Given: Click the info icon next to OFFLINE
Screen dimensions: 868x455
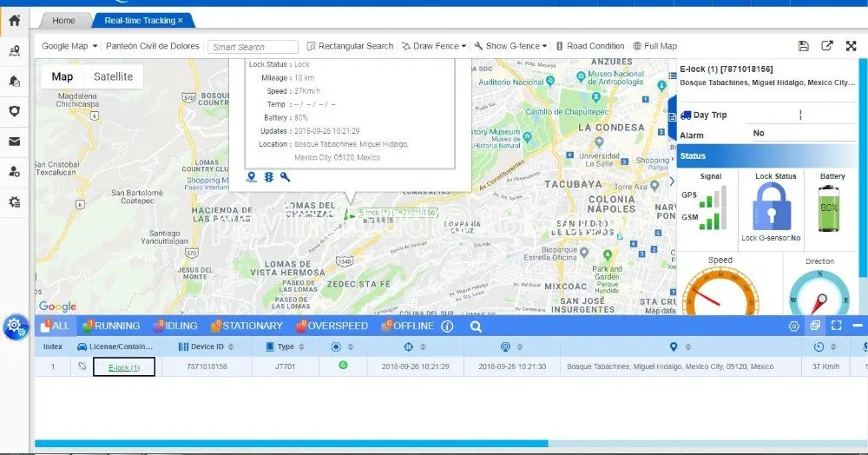Looking at the screenshot, I should [447, 326].
